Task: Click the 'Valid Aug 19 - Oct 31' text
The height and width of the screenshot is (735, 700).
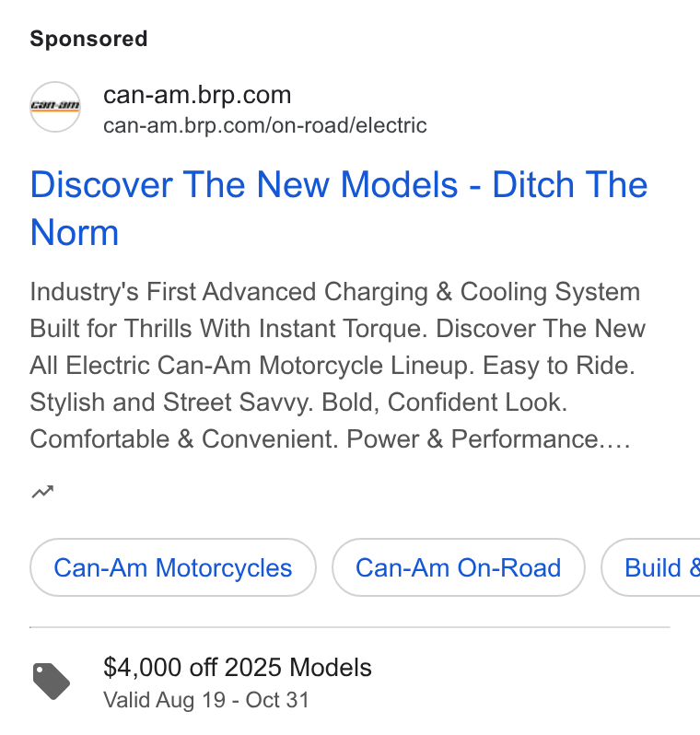Action: (206, 700)
